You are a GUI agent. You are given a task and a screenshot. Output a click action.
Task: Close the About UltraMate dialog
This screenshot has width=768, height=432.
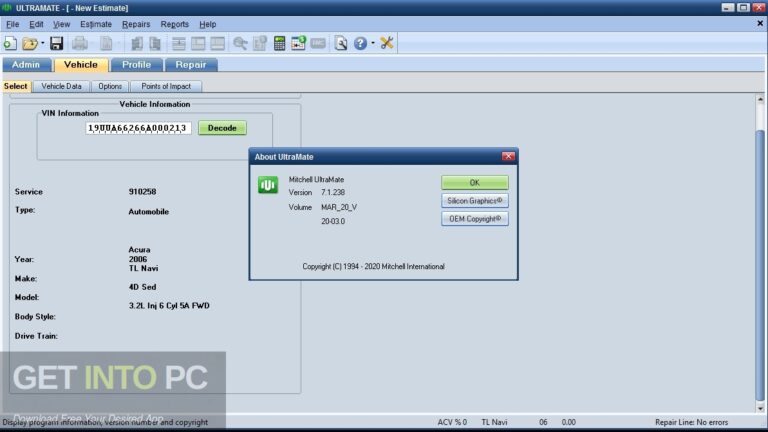click(x=508, y=156)
